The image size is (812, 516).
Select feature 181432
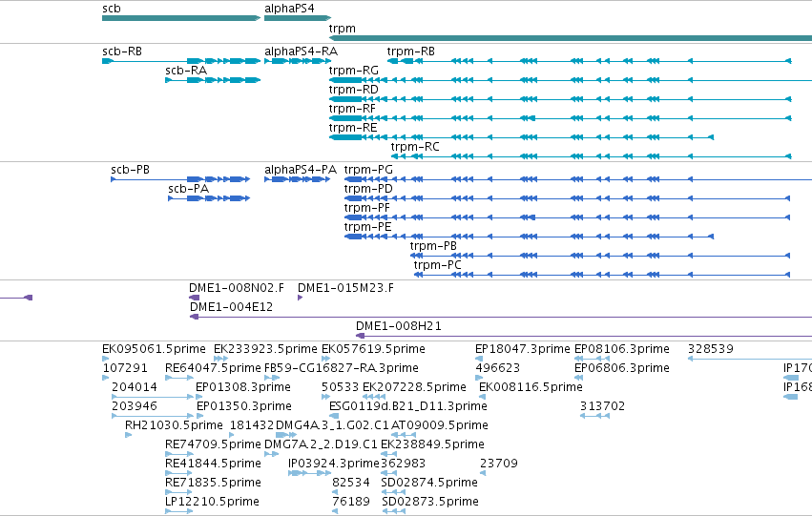click(x=233, y=435)
